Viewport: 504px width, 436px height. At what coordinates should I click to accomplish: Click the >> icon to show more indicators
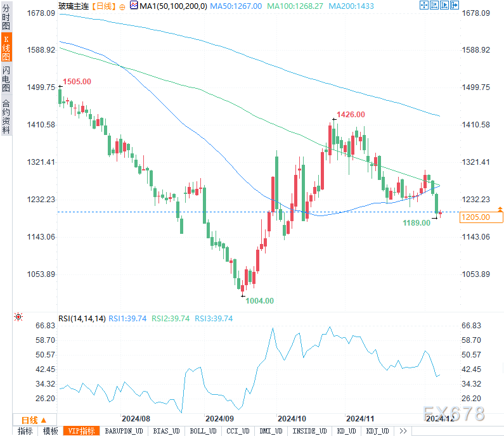coord(402,431)
